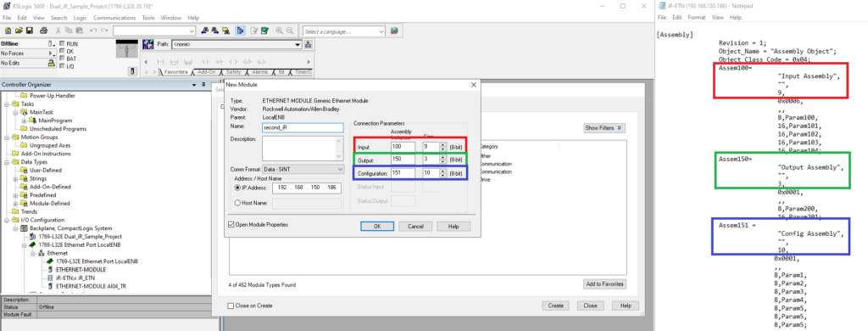Collapse the Tasks tree folder

(7, 104)
